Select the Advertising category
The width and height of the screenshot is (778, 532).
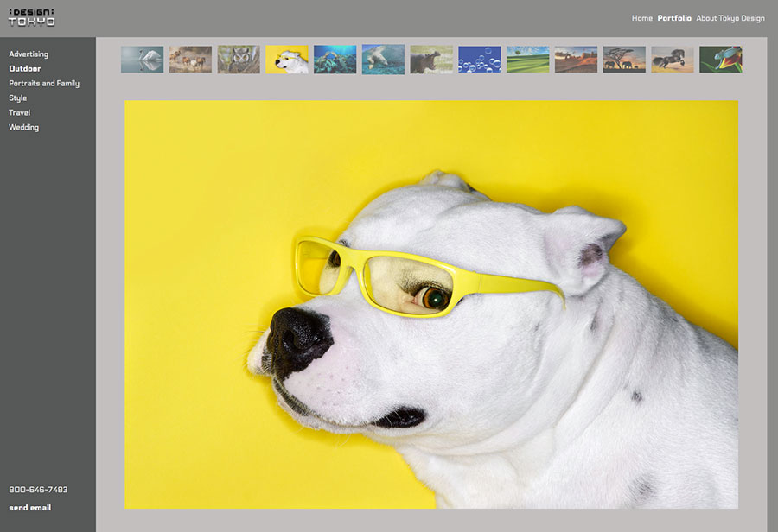[x=29, y=54]
